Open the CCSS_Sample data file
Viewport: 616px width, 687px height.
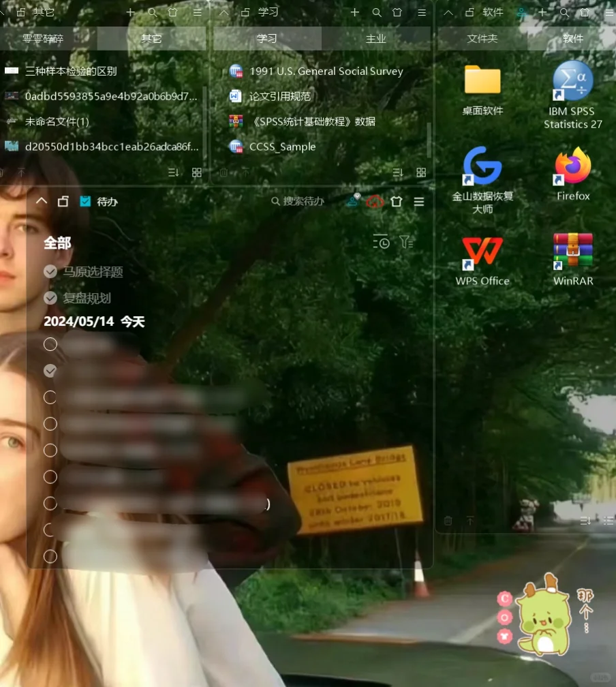click(273, 147)
